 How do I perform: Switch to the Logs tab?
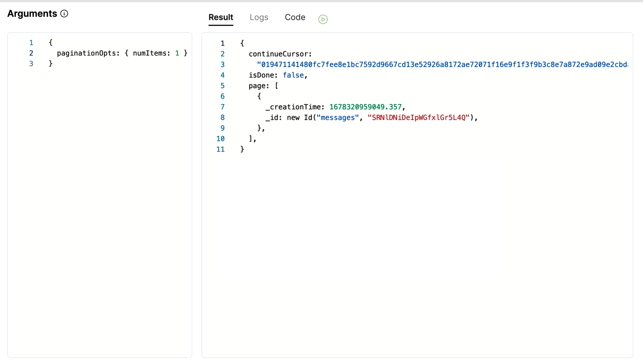[259, 17]
